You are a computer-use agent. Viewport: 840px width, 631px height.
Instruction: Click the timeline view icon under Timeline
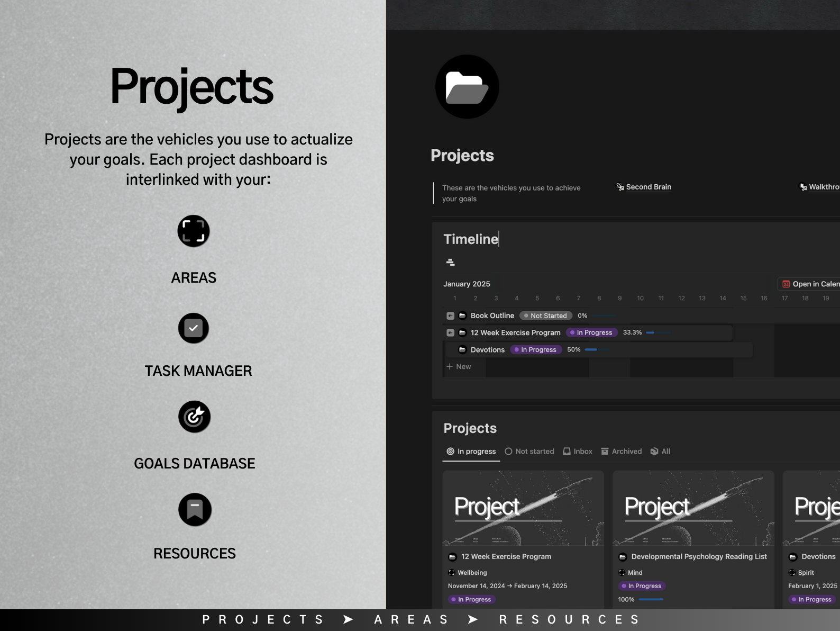click(451, 262)
